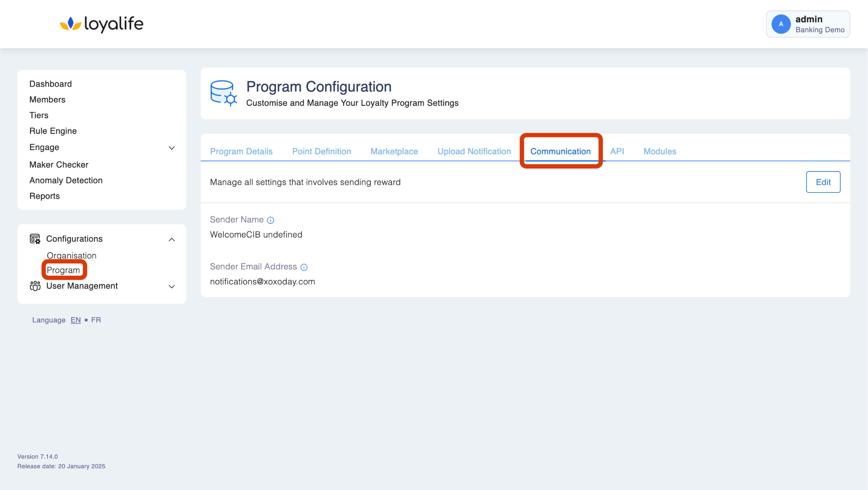The width and height of the screenshot is (868, 490).
Task: Click the admin avatar circle
Action: click(x=781, y=24)
